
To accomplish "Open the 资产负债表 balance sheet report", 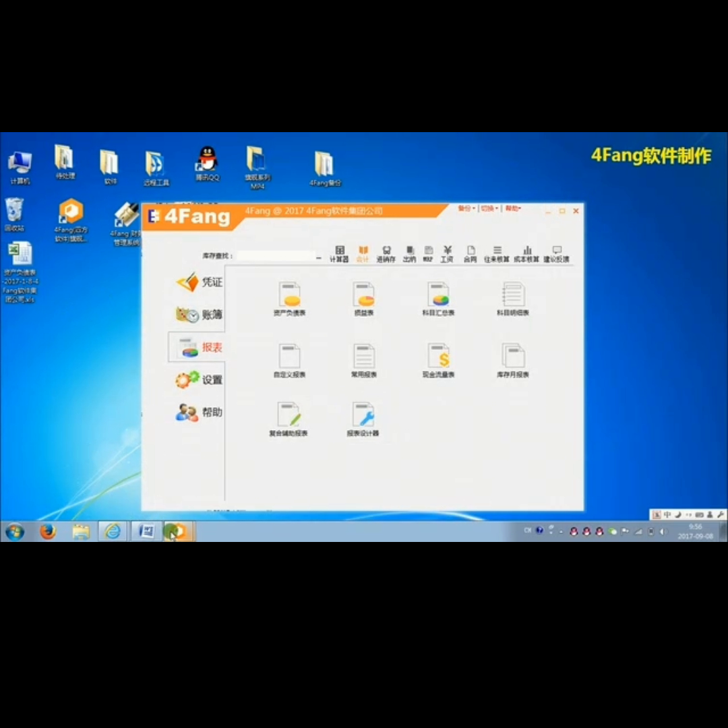I will (289, 299).
